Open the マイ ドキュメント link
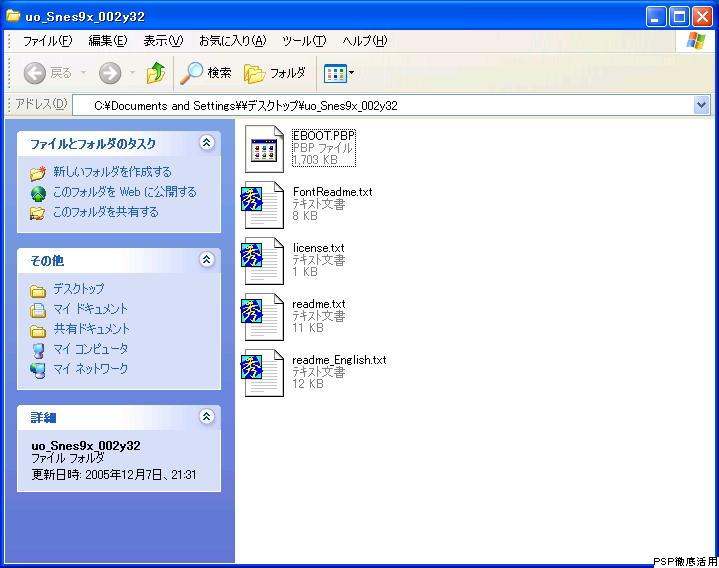This screenshot has height=568, width=719. point(90,309)
